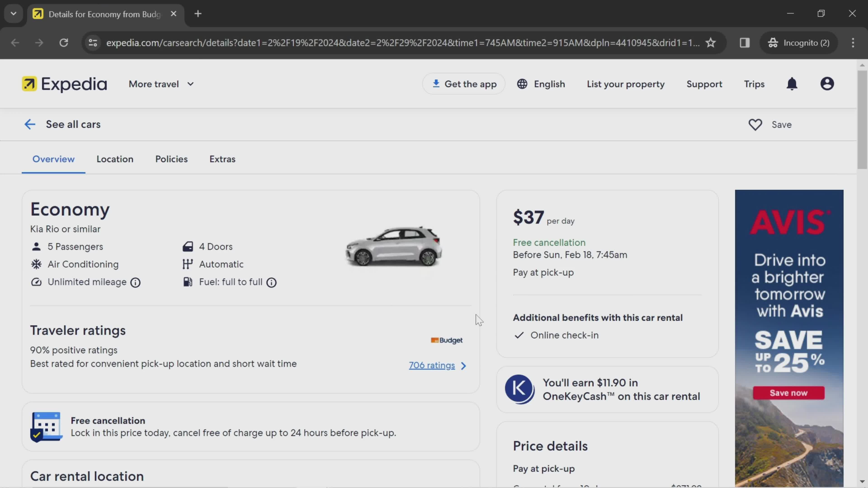
Task: Click the heart Save icon
Action: tap(755, 125)
